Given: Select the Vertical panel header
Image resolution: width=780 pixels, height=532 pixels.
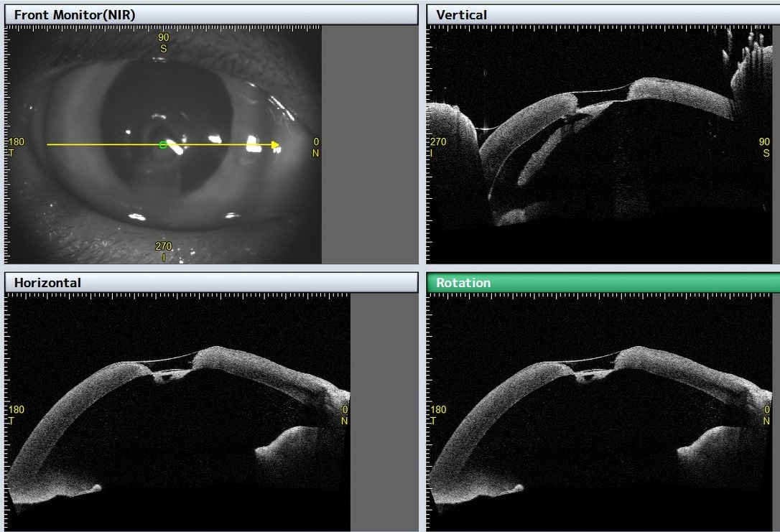Looking at the screenshot, I should pos(603,15).
